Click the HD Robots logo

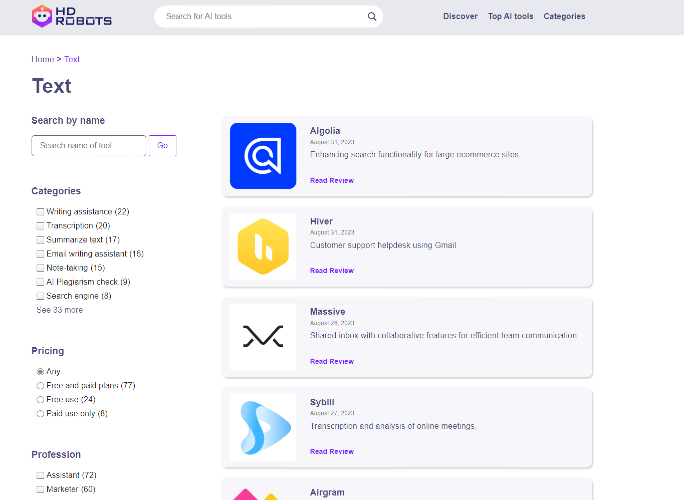[x=72, y=16]
